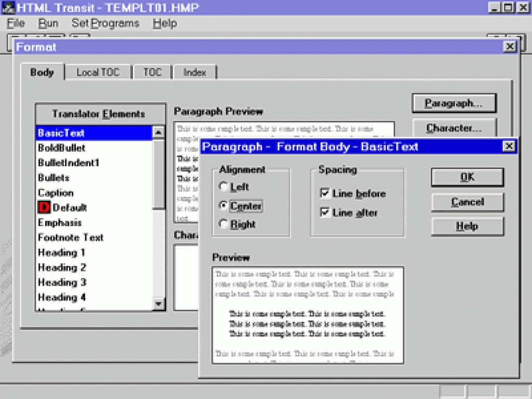Click the Paragraph... button in Format dialog

coord(454,103)
